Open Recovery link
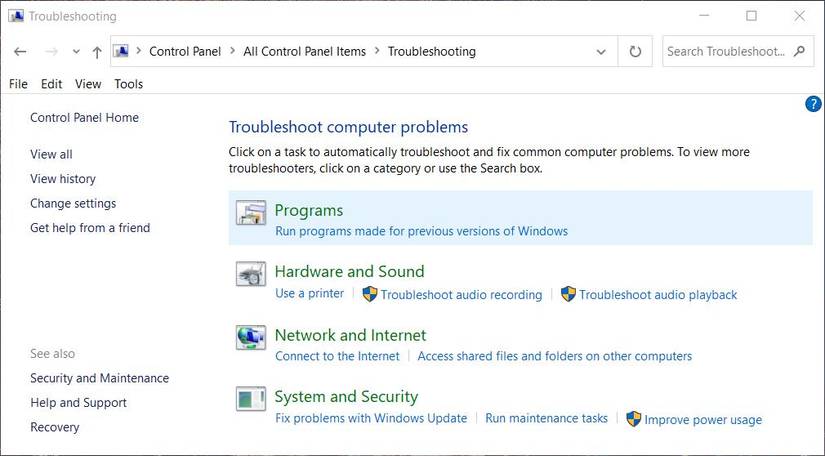 [55, 427]
